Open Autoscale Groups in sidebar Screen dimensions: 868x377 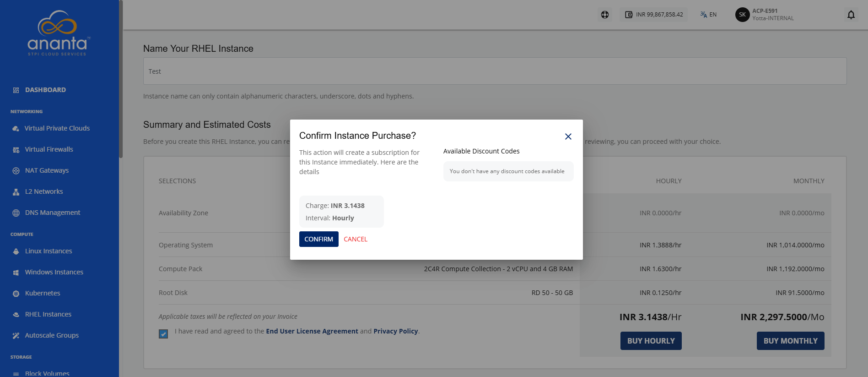point(52,335)
